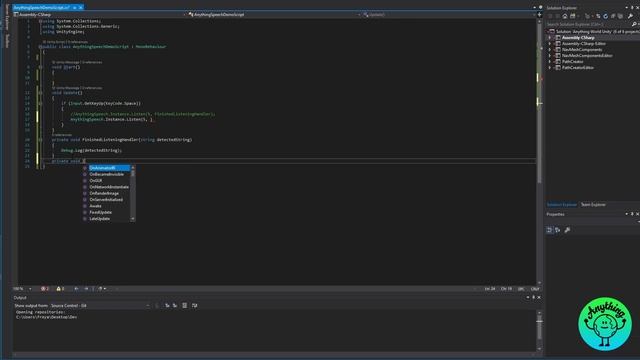This screenshot has height=360, width=640.
Task: Collapse the Update method fold marker
Action: 40,93
